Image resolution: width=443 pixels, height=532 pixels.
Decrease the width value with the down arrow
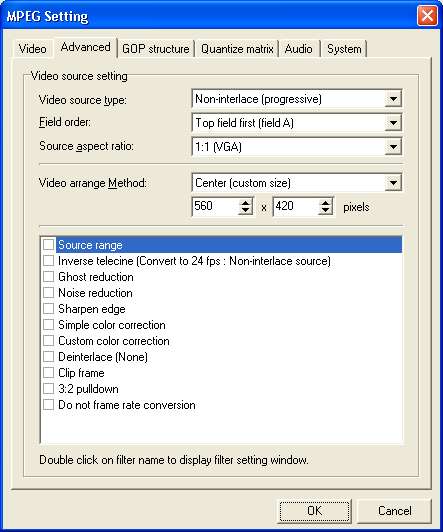(x=245, y=210)
